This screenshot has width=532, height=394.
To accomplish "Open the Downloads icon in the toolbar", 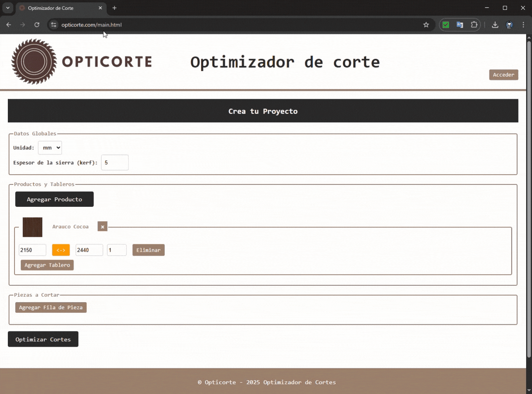I will coord(495,25).
